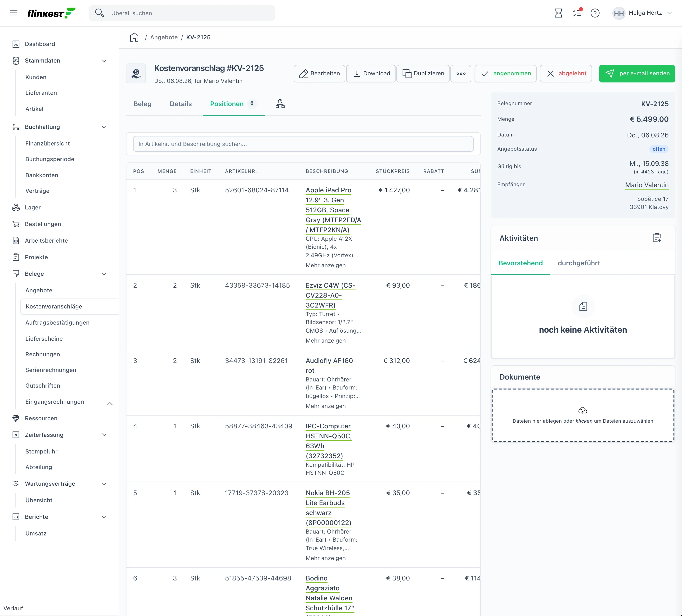Image resolution: width=682 pixels, height=616 pixels.
Task: Click the HH user avatar
Action: pyautogui.click(x=619, y=13)
